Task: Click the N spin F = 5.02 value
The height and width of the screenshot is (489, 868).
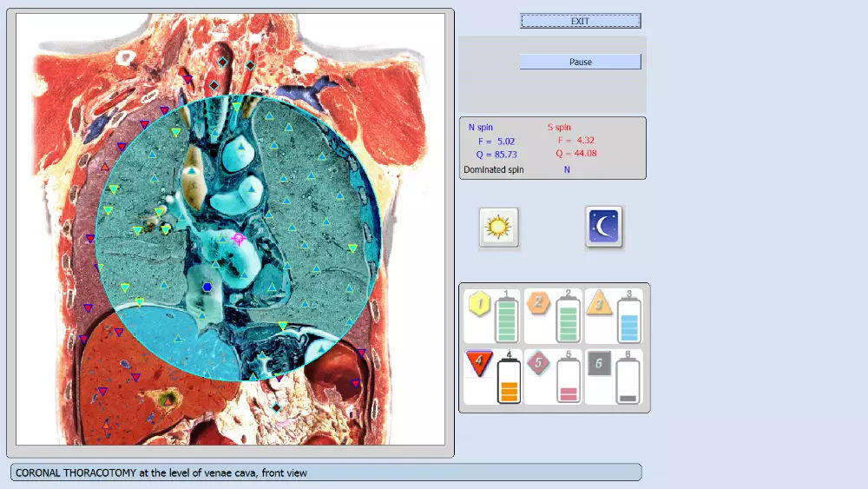Action: point(496,142)
